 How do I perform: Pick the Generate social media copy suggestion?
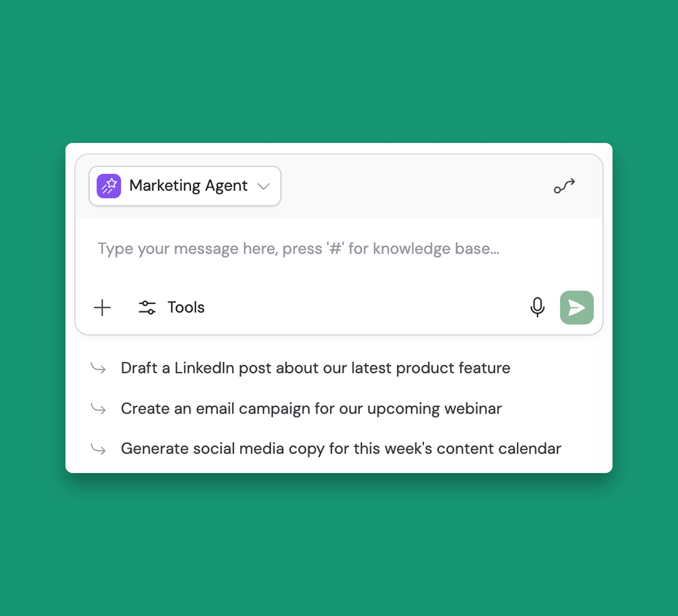point(341,449)
